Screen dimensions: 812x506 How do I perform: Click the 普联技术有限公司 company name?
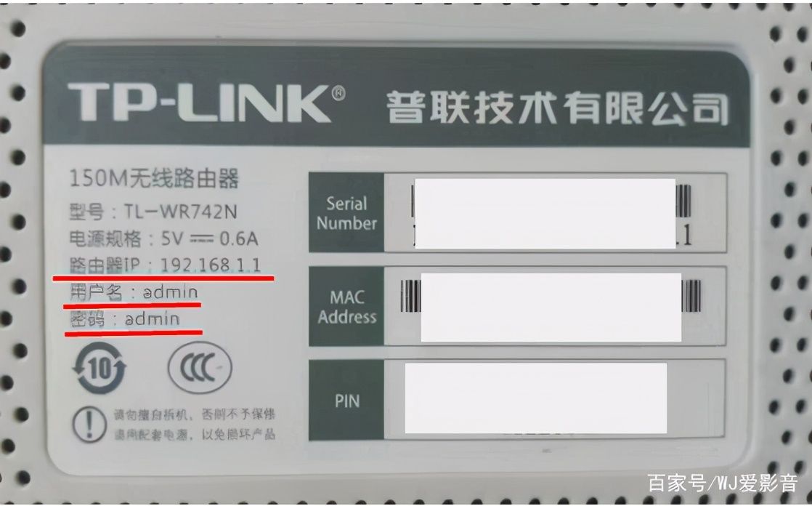coord(558,108)
